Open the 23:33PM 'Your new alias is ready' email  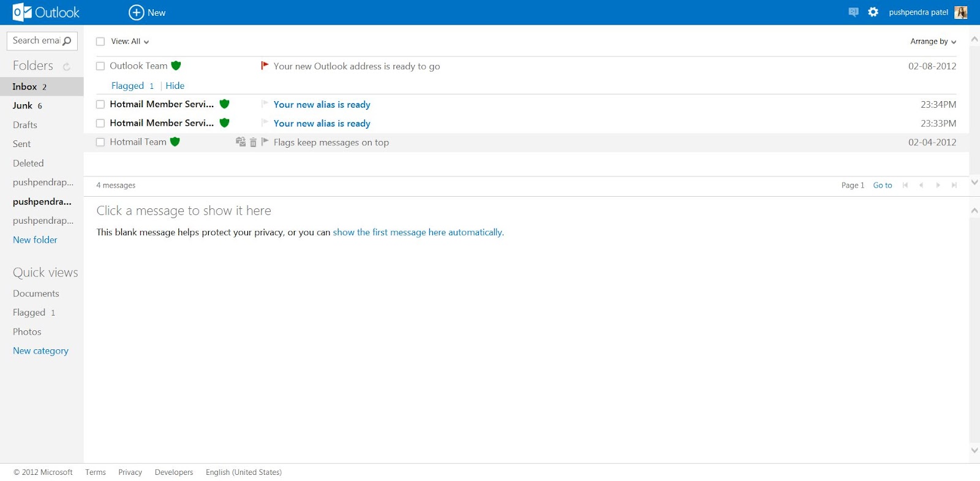click(x=322, y=124)
